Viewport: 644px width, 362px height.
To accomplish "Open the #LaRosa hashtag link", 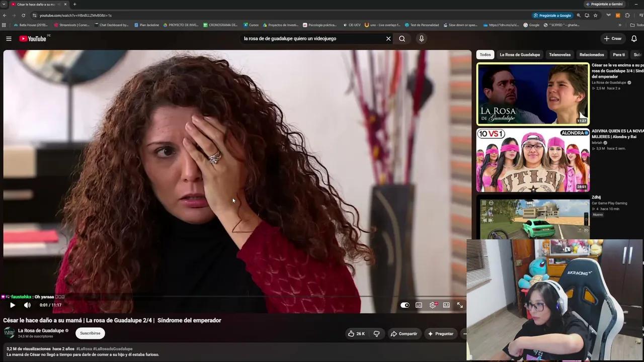I will pos(84,349).
